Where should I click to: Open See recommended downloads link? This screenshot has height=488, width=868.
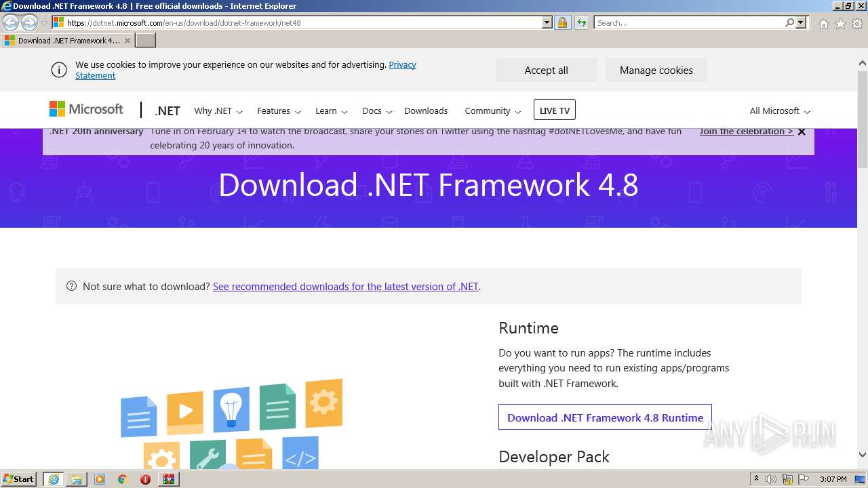click(x=346, y=286)
